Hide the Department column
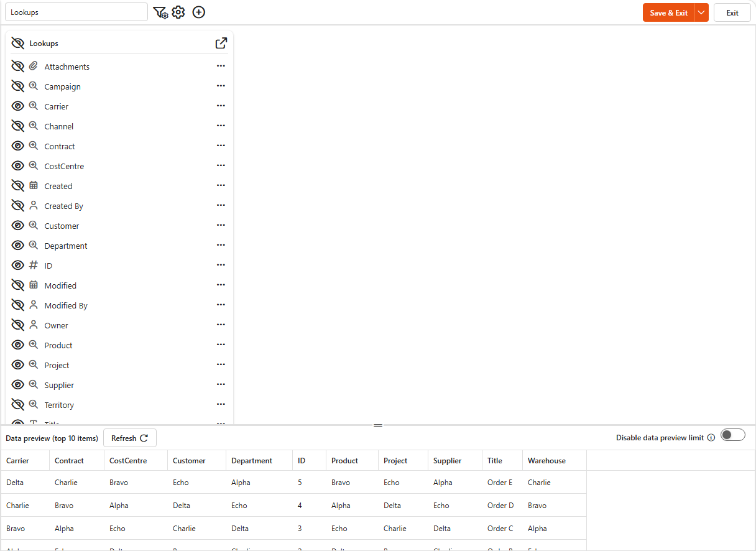Screen dimensions: 756x551 click(18, 246)
